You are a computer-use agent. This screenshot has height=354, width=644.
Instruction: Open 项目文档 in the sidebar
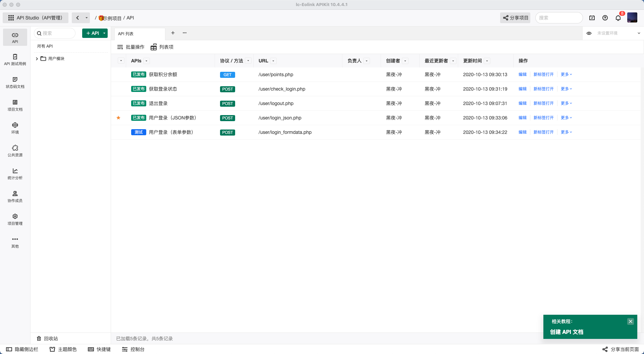coord(15,105)
